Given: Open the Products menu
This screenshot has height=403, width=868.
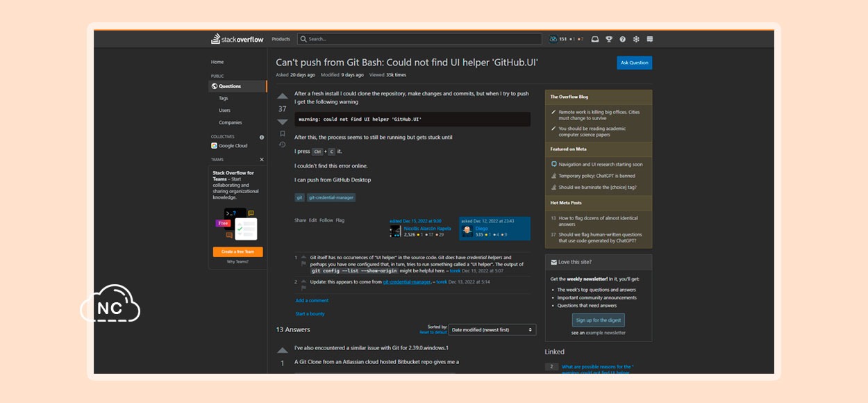Looking at the screenshot, I should [281, 39].
